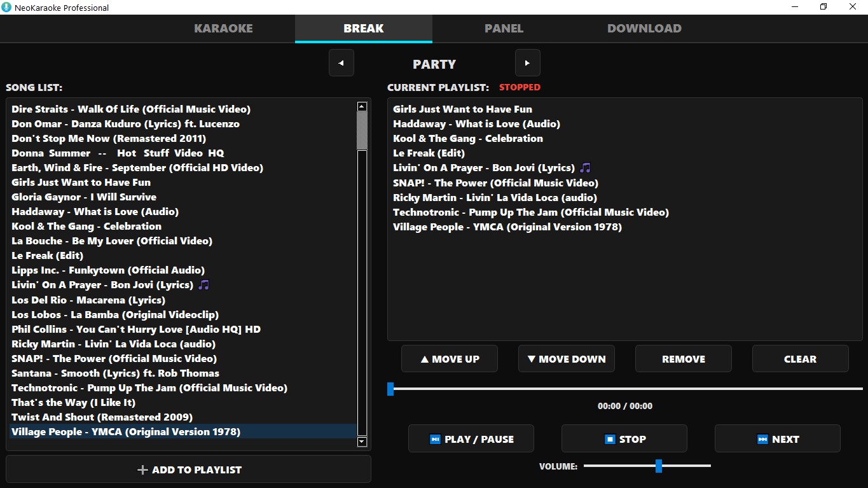Click the left arrow to switch playlist
Viewport: 868px width, 488px height.
[x=341, y=62]
